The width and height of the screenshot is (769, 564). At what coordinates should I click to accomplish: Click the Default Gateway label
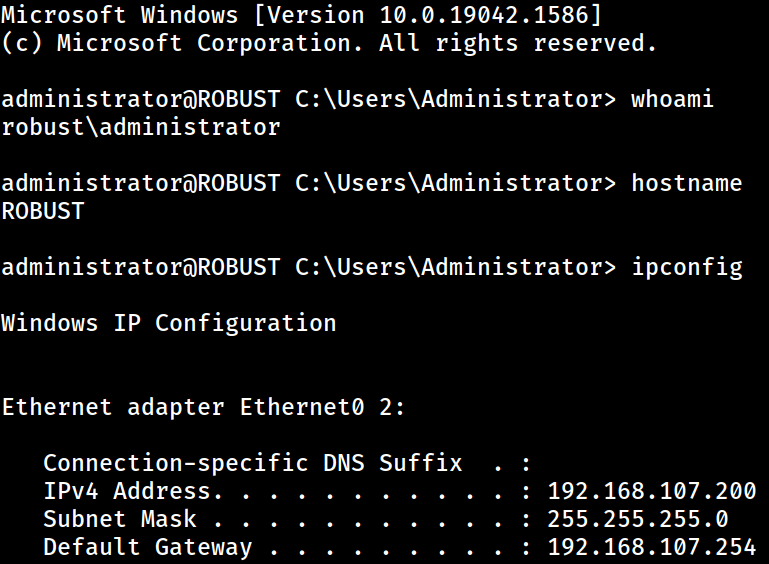click(147, 548)
